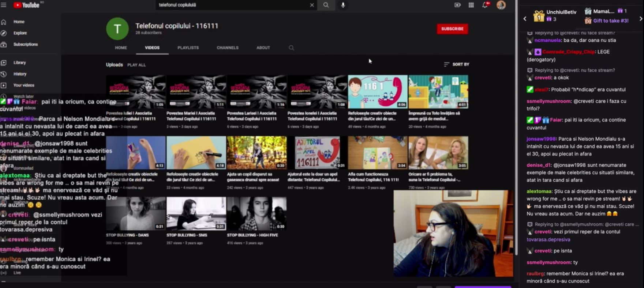Open Your videos in the sidebar
Image resolution: width=644 pixels, height=288 pixels.
coord(24,85)
